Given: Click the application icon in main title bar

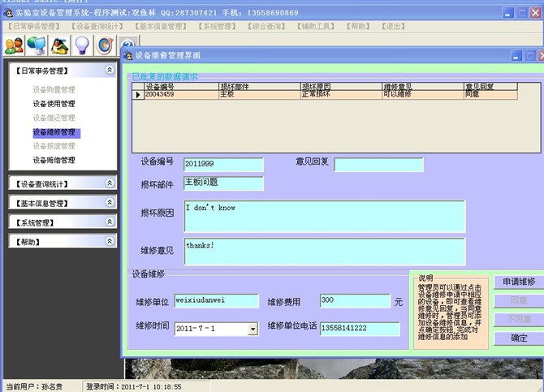Looking at the screenshot, I should pyautogui.click(x=8, y=13).
